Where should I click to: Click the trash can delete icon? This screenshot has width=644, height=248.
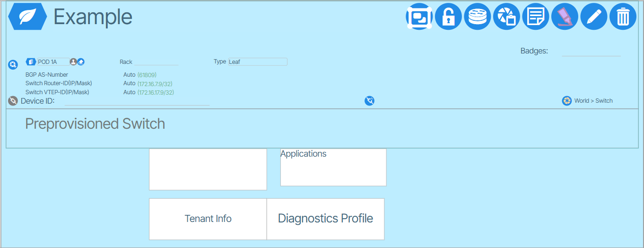click(623, 17)
